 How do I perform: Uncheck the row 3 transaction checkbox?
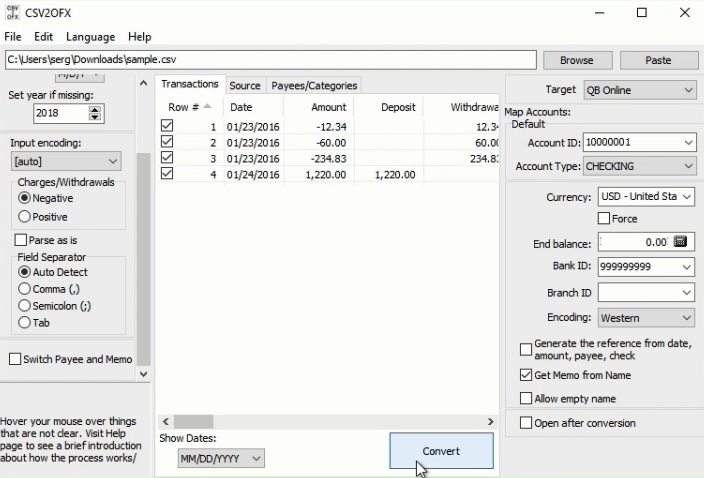click(x=167, y=158)
